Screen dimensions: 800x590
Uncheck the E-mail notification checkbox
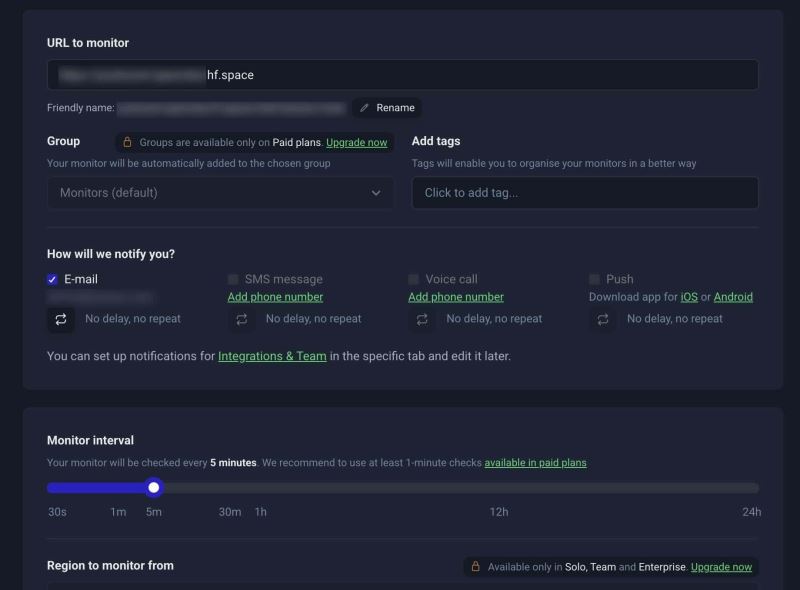point(53,280)
